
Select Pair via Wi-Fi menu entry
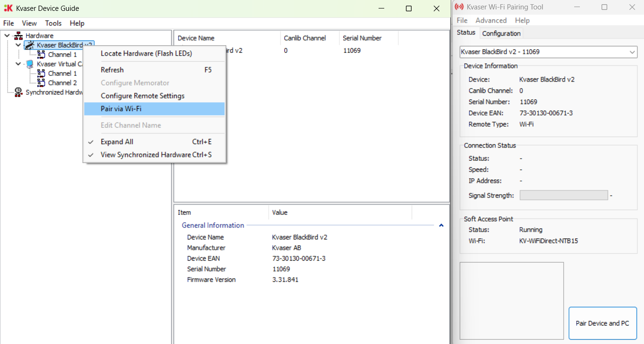(155, 109)
